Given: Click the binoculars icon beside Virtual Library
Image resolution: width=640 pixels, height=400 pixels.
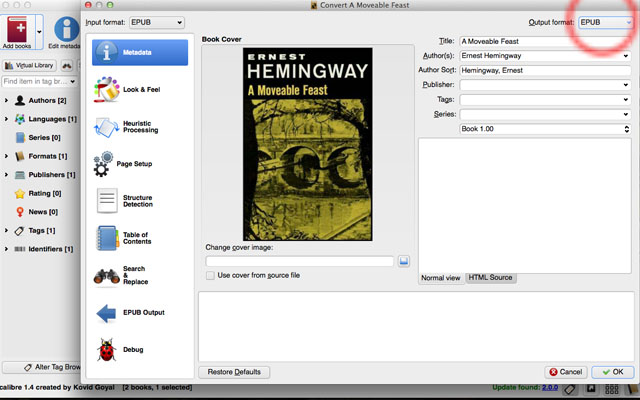Looking at the screenshot, I should [x=67, y=65].
